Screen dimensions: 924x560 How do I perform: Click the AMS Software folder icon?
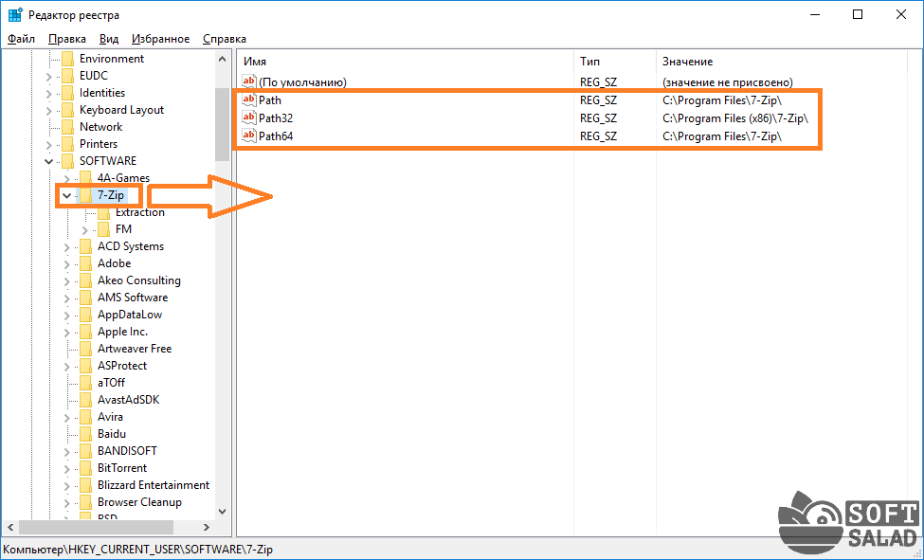(86, 298)
